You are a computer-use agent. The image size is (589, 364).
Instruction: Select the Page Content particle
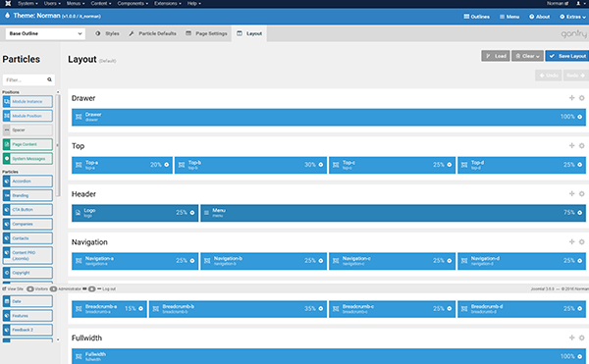(27, 144)
